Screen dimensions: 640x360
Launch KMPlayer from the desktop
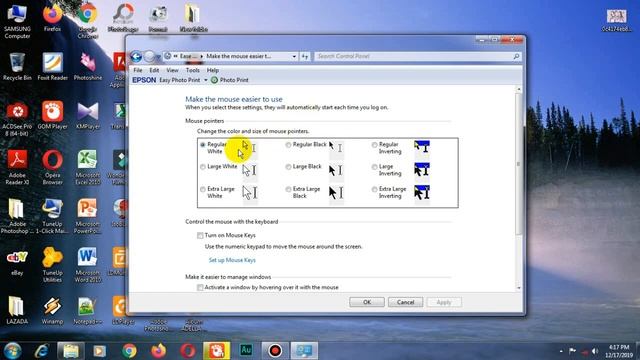88,115
